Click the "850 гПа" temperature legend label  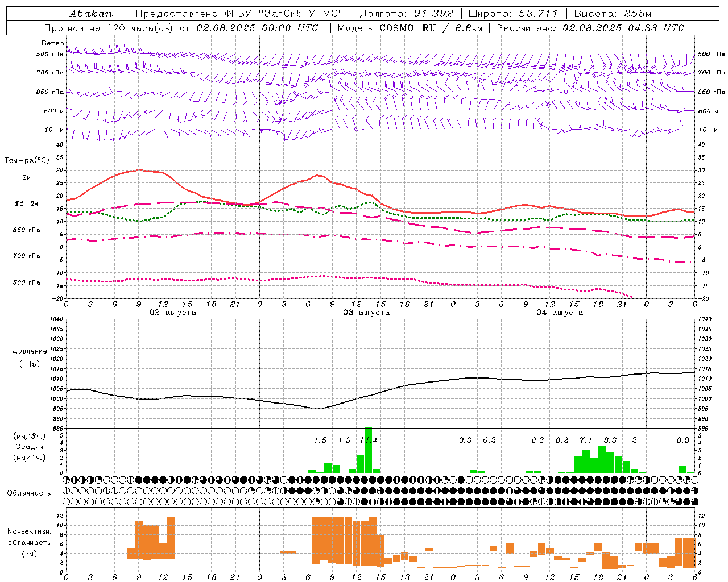(x=27, y=230)
